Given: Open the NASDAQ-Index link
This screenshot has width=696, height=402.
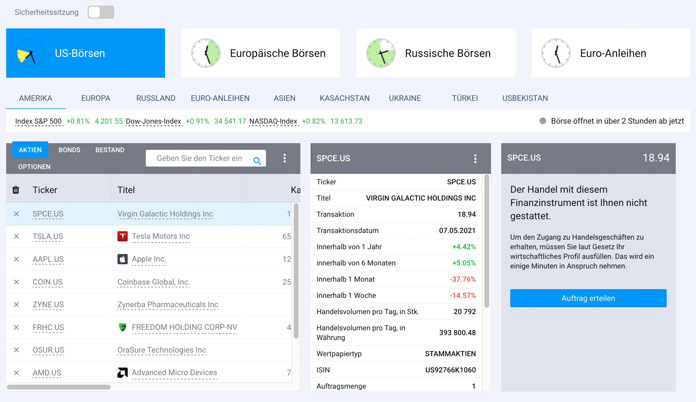Looking at the screenshot, I should [273, 121].
